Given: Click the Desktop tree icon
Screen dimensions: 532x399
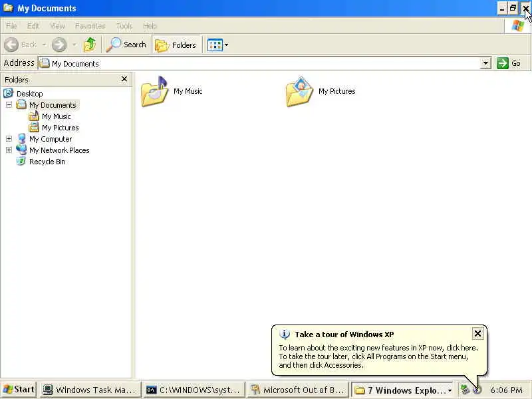Looking at the screenshot, I should [8, 93].
